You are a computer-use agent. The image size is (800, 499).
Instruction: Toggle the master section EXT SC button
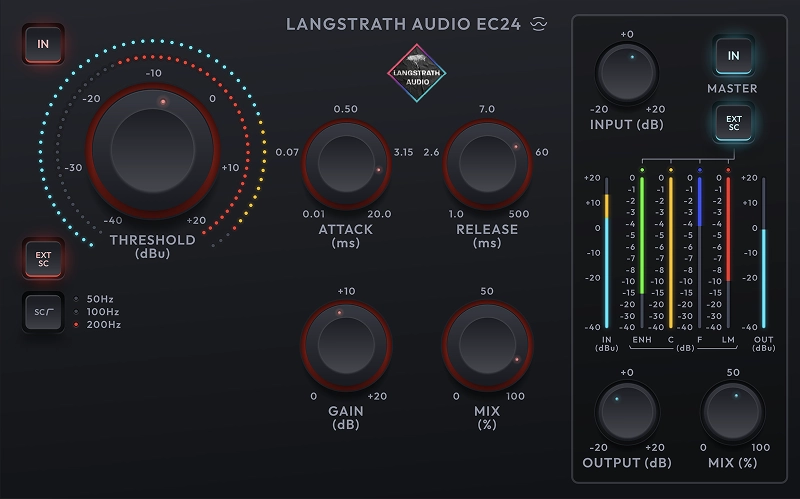tap(733, 122)
